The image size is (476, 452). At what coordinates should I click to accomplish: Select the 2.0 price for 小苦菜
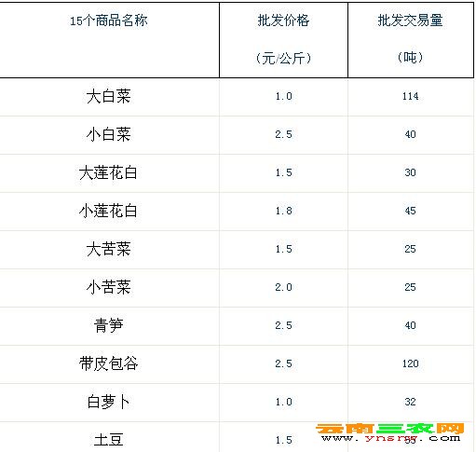[283, 287]
